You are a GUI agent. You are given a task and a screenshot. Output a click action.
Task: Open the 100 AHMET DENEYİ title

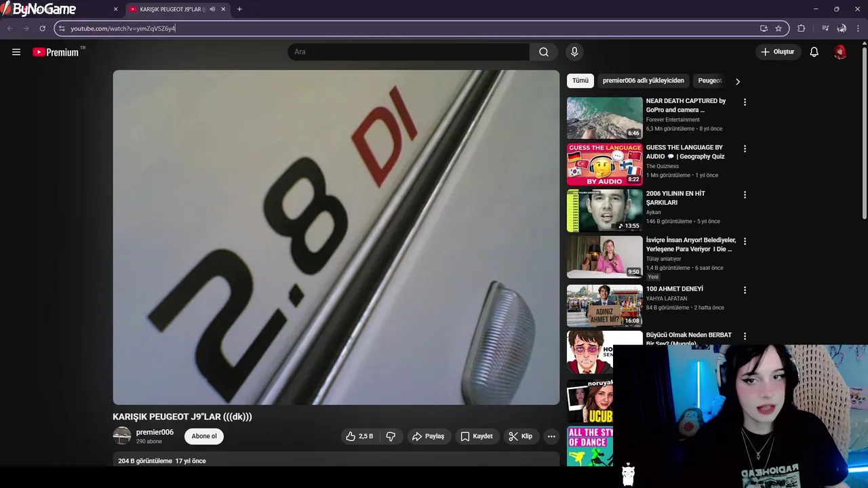674,289
